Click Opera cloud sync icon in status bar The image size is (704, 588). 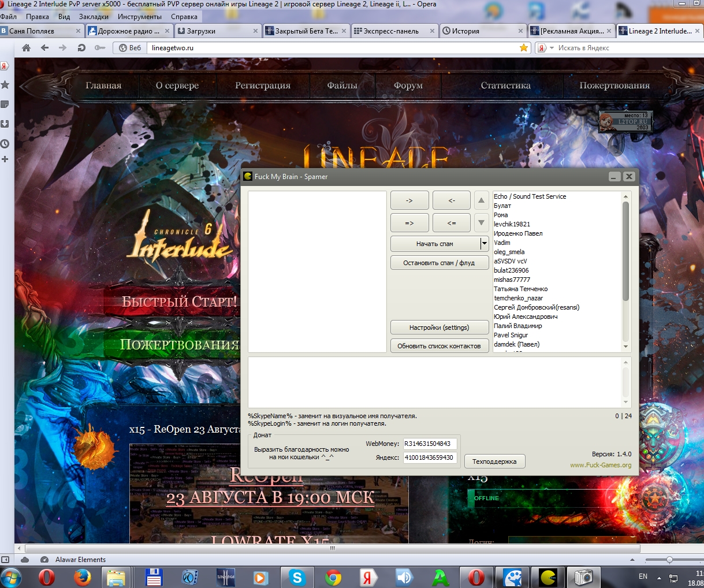pos(25,560)
